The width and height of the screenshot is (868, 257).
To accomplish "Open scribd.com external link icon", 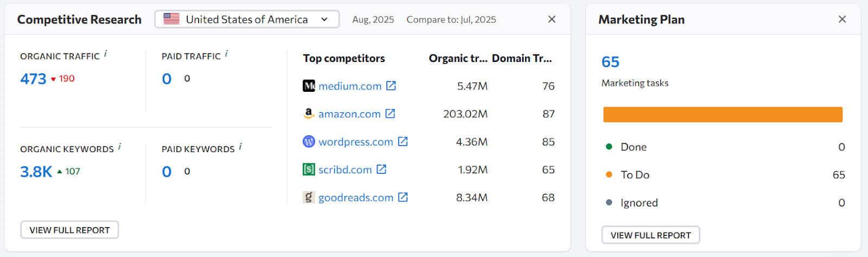I will point(381,170).
